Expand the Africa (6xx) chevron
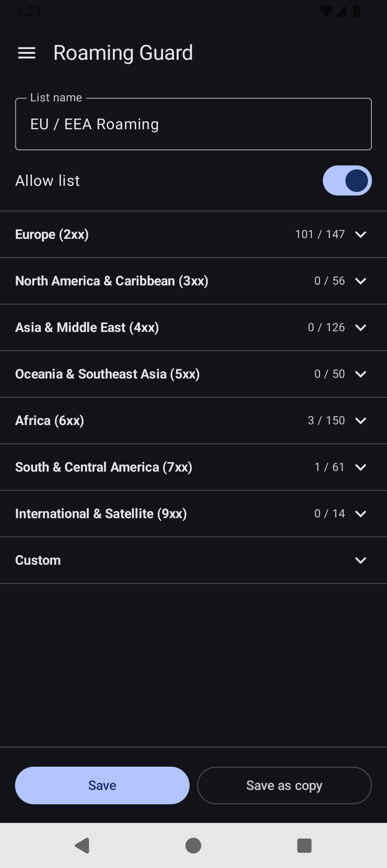Screen dimensions: 387x868 point(360,421)
